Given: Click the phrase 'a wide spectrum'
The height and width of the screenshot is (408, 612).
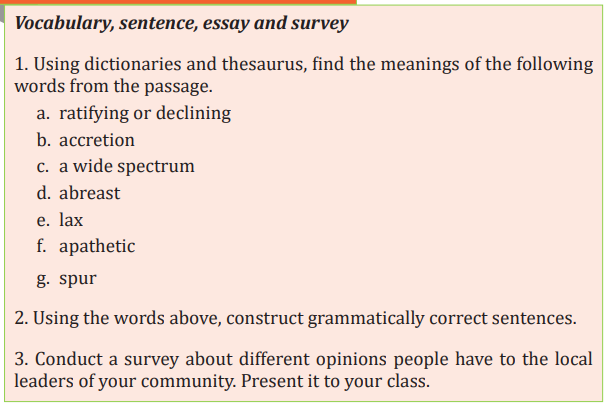Looking at the screenshot, I should coord(126,167).
